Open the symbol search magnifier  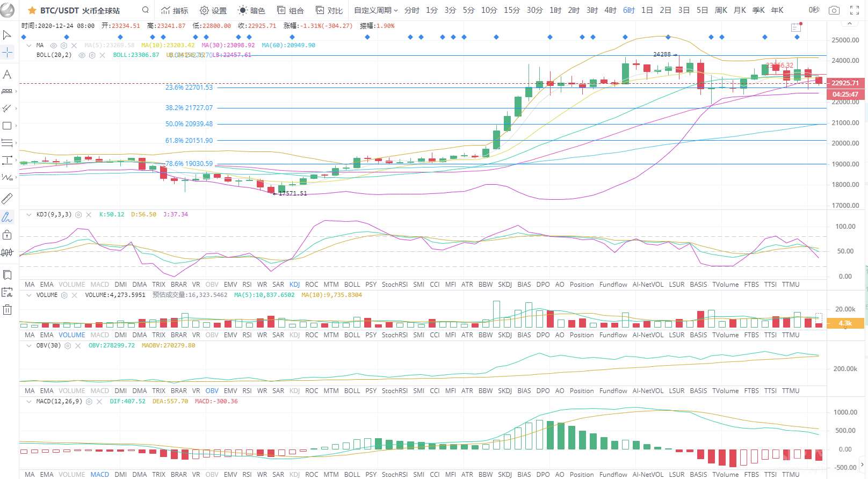(x=145, y=10)
